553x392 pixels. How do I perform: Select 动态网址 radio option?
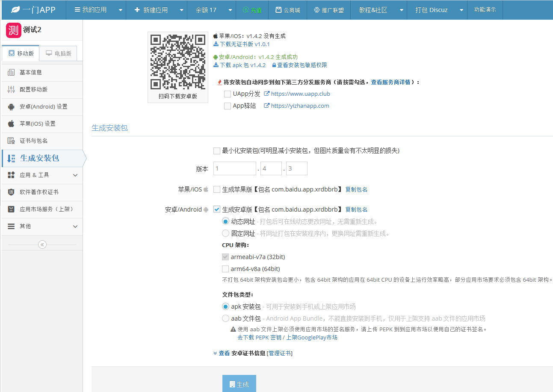225,221
